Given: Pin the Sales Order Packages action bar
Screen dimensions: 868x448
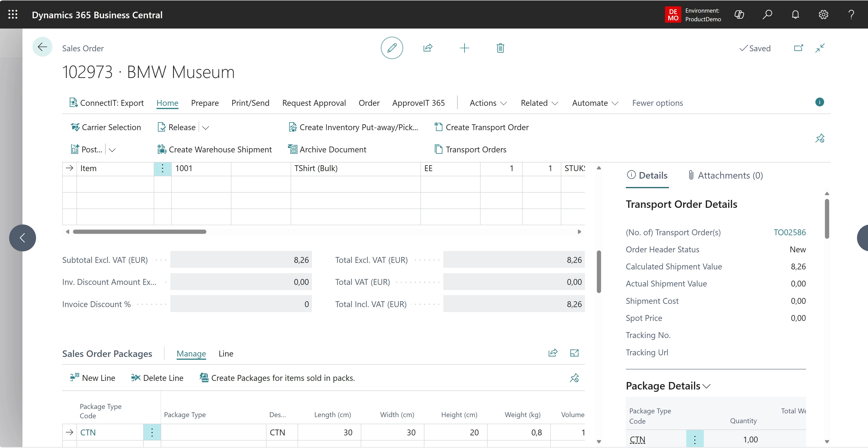Looking at the screenshot, I should point(574,378).
